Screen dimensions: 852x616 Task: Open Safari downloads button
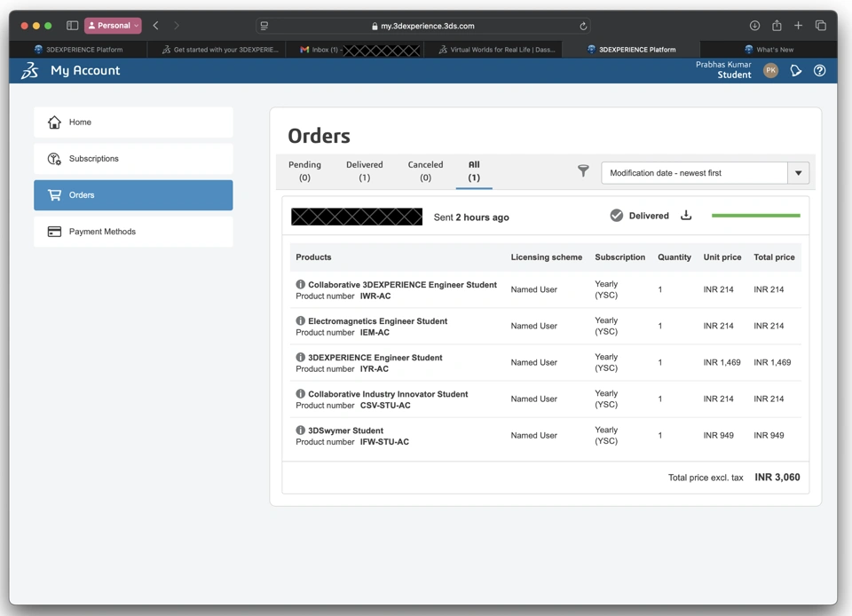coord(754,26)
